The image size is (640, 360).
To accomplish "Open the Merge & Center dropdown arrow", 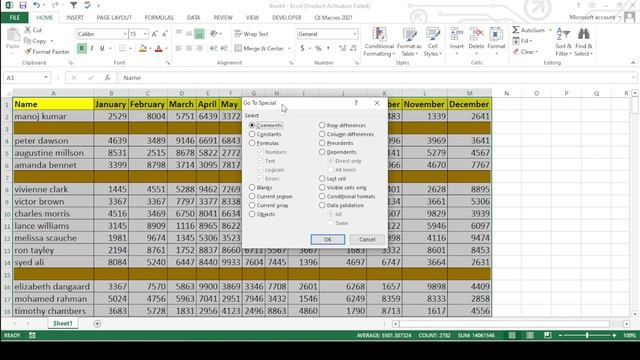I will tap(289, 48).
